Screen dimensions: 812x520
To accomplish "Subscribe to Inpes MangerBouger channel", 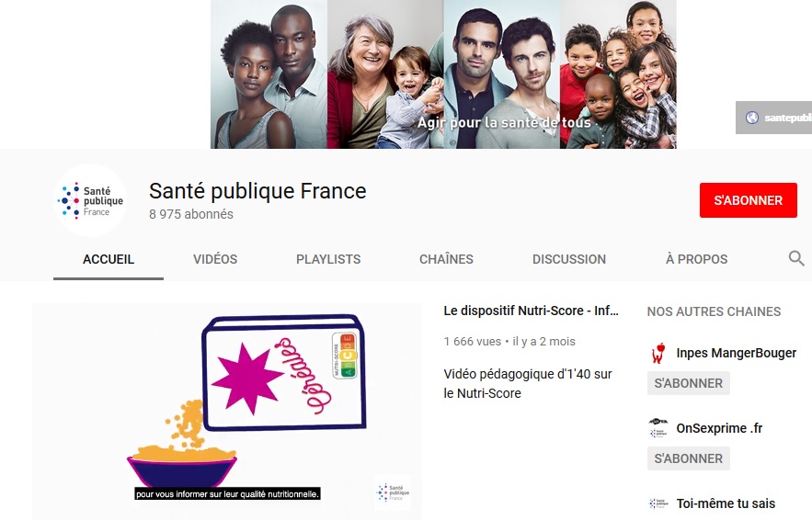I will [688, 383].
